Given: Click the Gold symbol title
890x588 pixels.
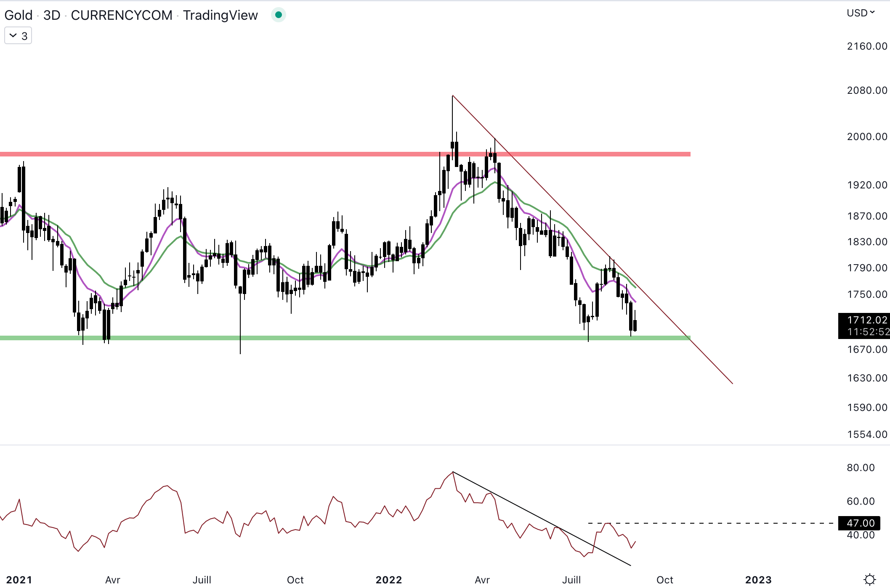Looking at the screenshot, I should pos(18,15).
